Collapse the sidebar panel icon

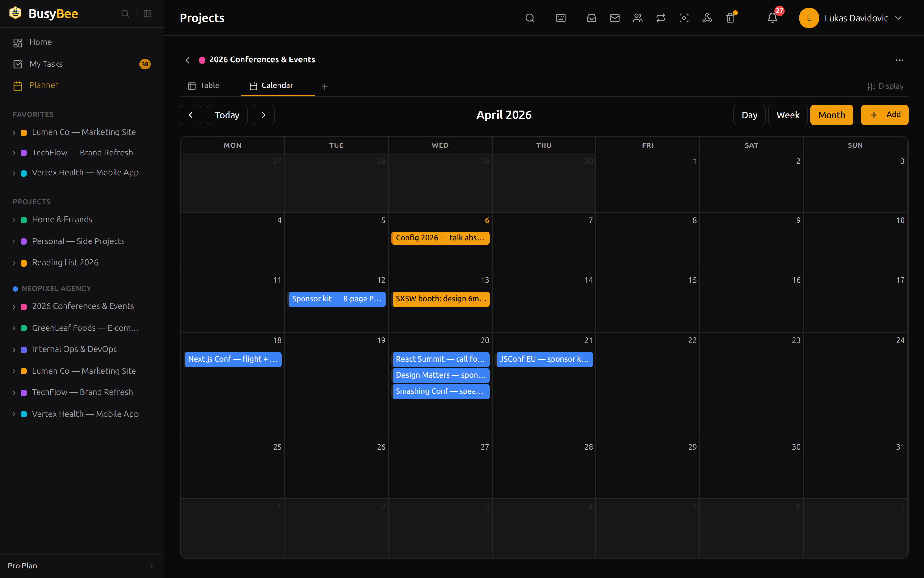click(147, 14)
